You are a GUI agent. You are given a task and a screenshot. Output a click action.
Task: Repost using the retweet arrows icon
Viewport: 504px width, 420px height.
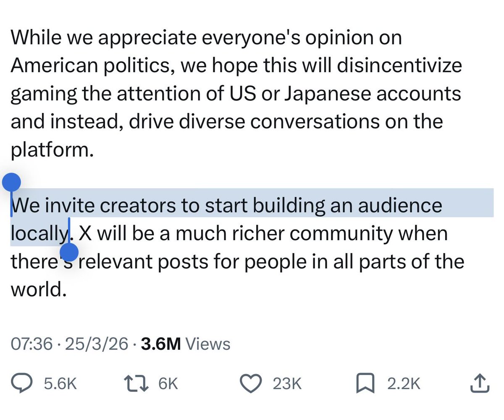click(138, 383)
